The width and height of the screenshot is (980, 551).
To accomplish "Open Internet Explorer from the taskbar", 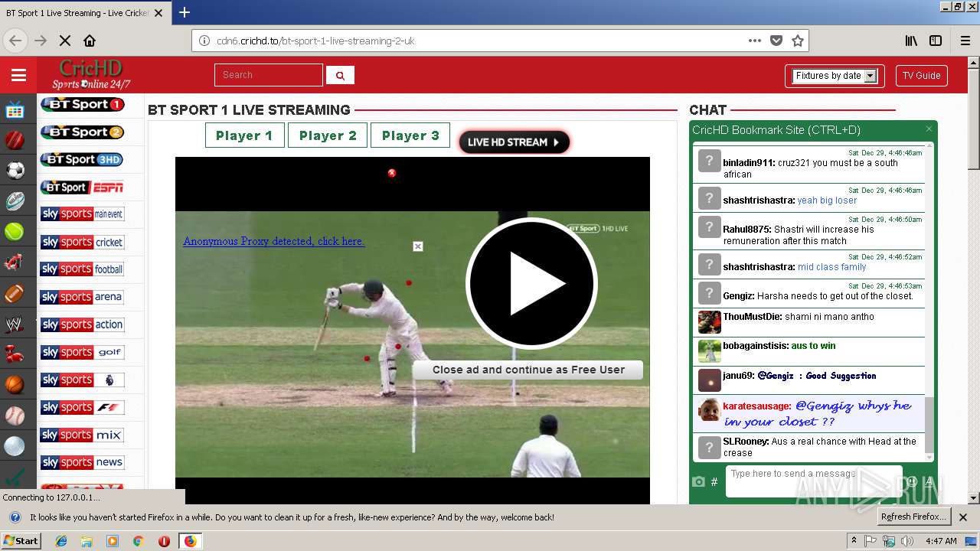I will 61,541.
